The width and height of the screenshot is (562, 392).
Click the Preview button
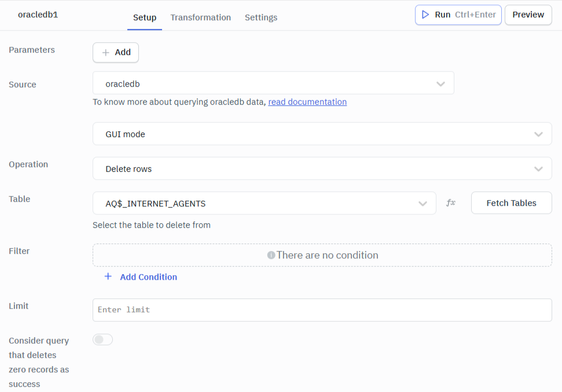point(528,14)
